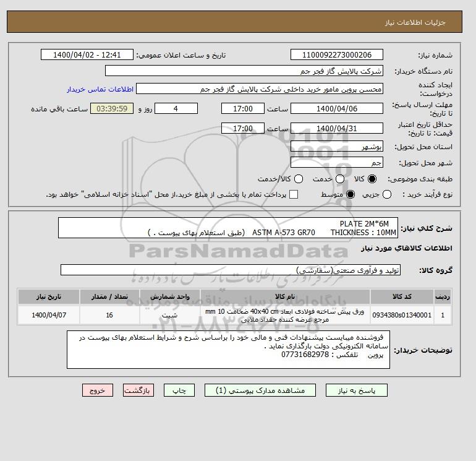Click the need number field 1100092273000206
The height and width of the screenshot is (461, 476).
pos(337,54)
